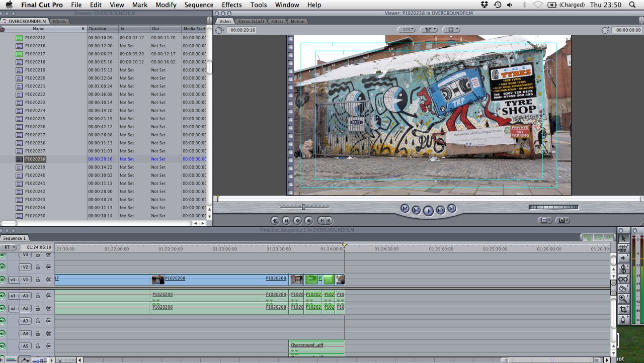Mute audio track A1
Screen dimensions: 644x363
[x=3, y=296]
